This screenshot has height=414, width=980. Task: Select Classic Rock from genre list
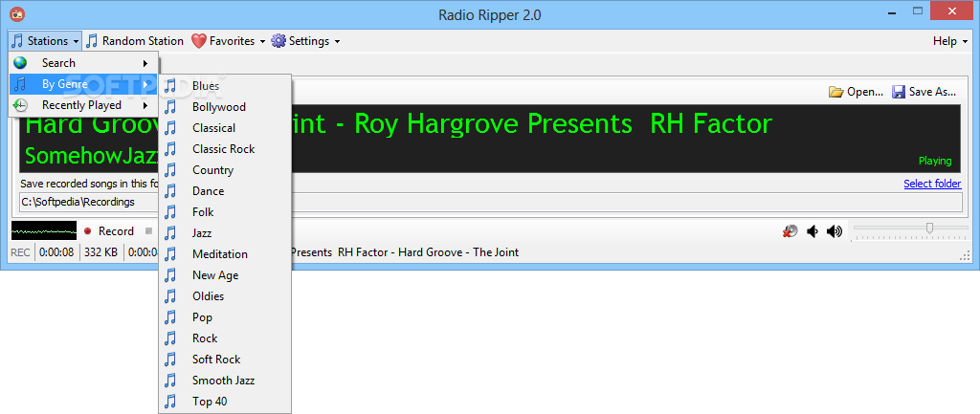(225, 149)
